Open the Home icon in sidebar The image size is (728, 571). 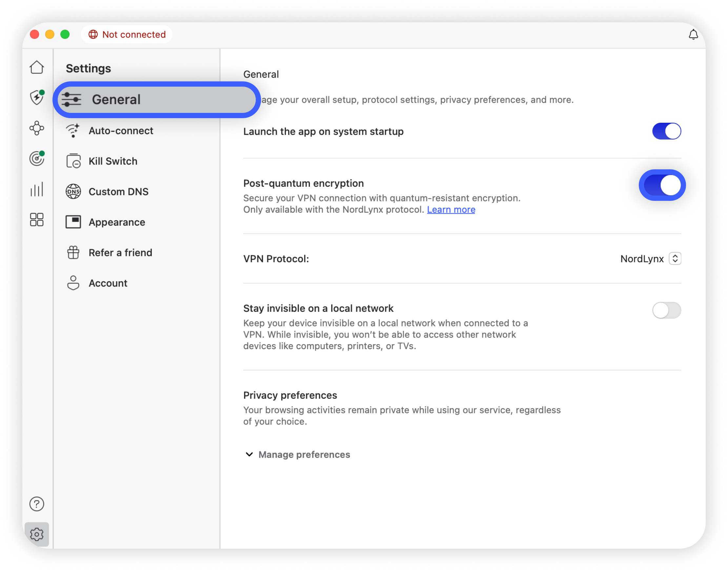click(37, 68)
